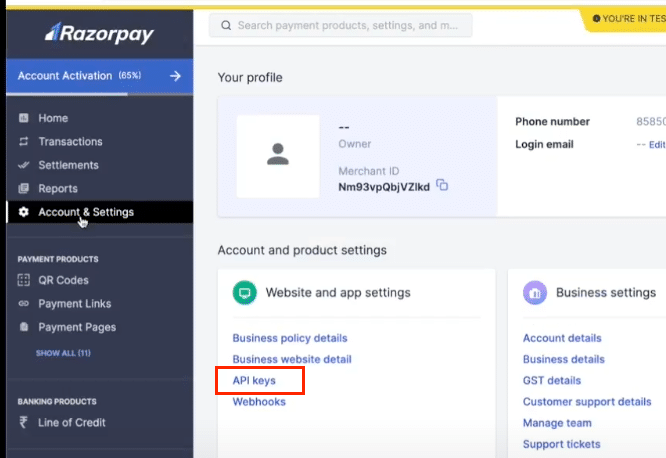Open Business policy details link
Viewport: 666px width, 458px height.
tap(290, 338)
